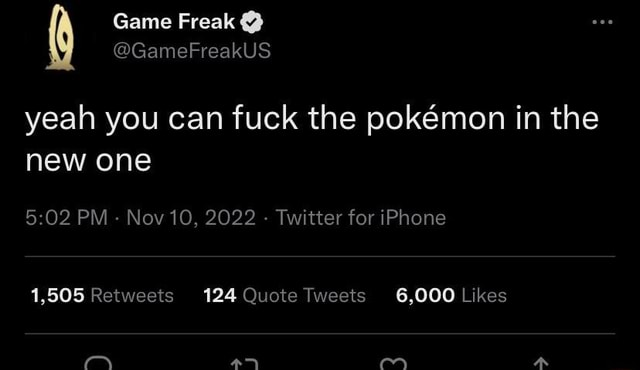Tap the share upload arrow icon
The width and height of the screenshot is (640, 370).
[x=541, y=363]
